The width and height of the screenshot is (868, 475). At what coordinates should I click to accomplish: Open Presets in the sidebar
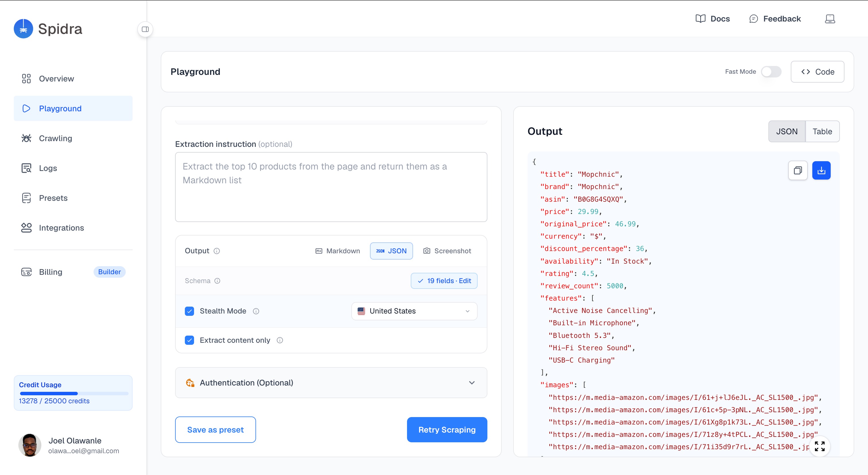click(73, 198)
